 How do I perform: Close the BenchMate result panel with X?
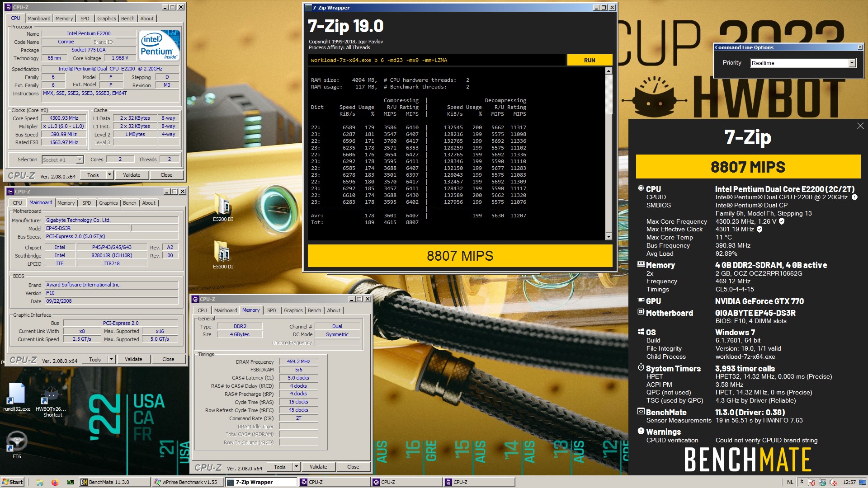point(860,126)
